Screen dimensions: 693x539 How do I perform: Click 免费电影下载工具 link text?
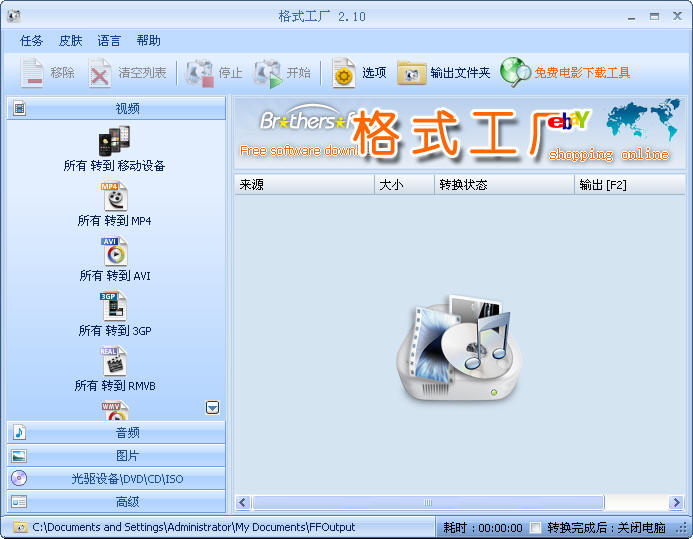(x=582, y=73)
